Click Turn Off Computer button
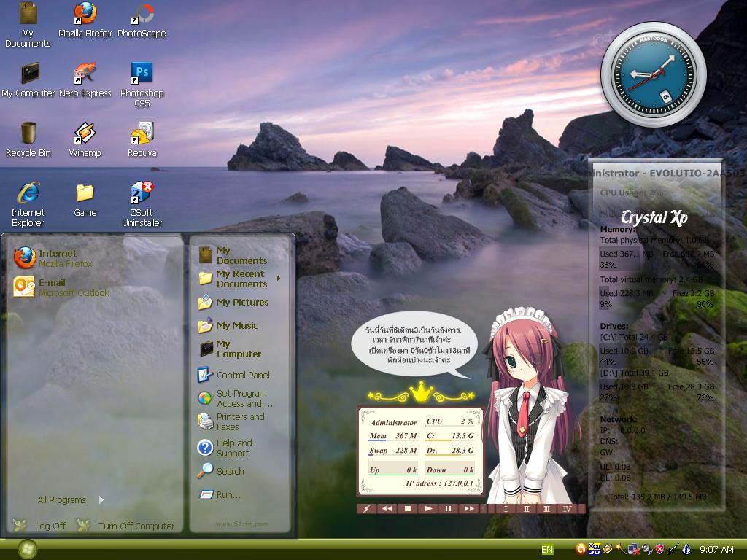 pyautogui.click(x=125, y=525)
